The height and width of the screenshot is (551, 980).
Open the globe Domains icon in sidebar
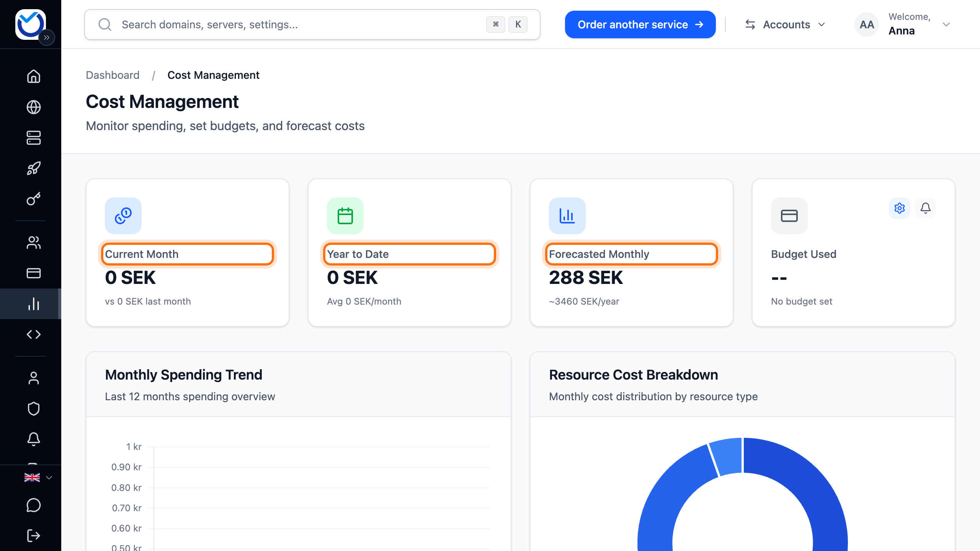[34, 107]
